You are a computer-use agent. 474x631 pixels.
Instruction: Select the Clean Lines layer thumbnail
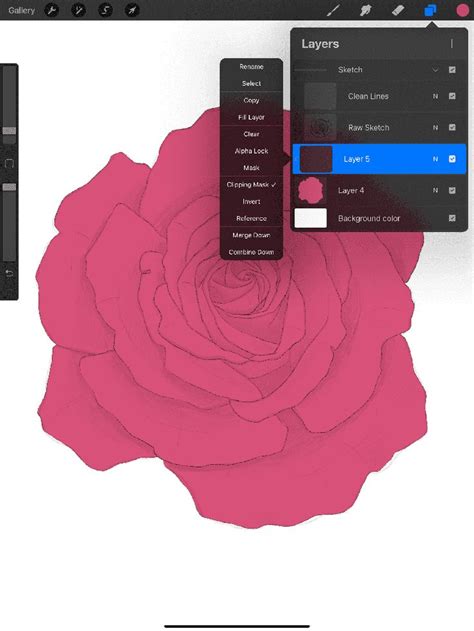point(320,96)
